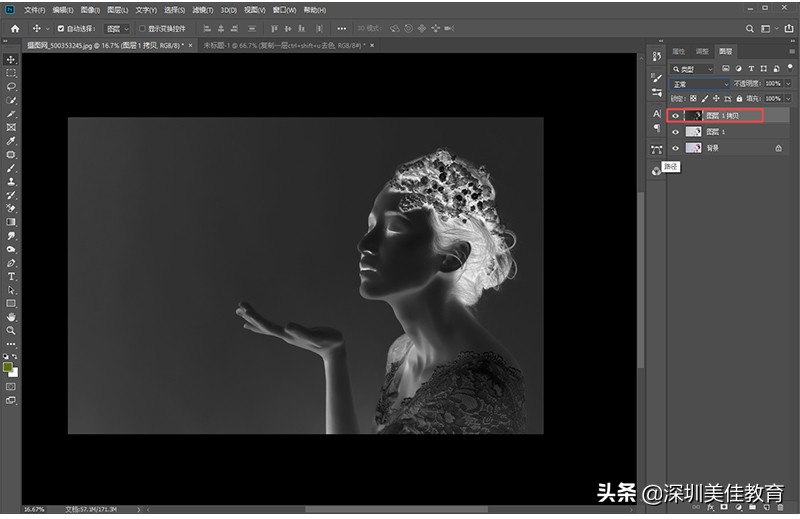
Task: Hide the 图层 1 拷贝 layer
Action: click(x=676, y=116)
